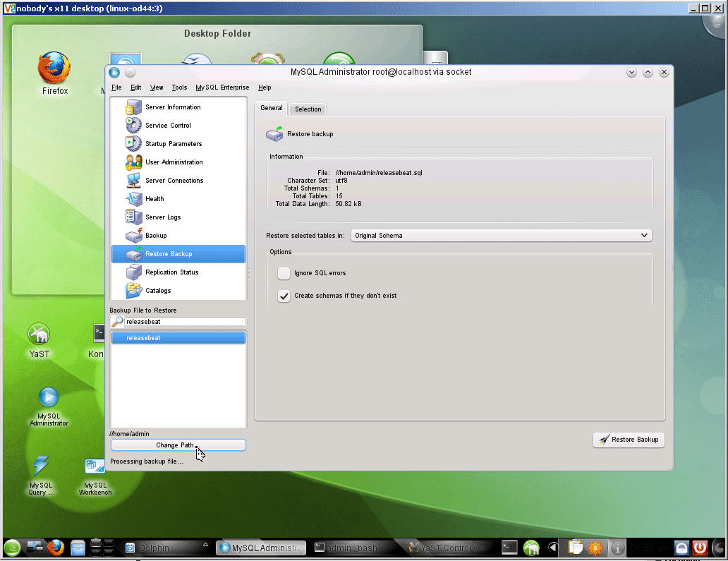Open MySQL Workbench desktop icon
This screenshot has height=561, width=728.
[x=95, y=477]
